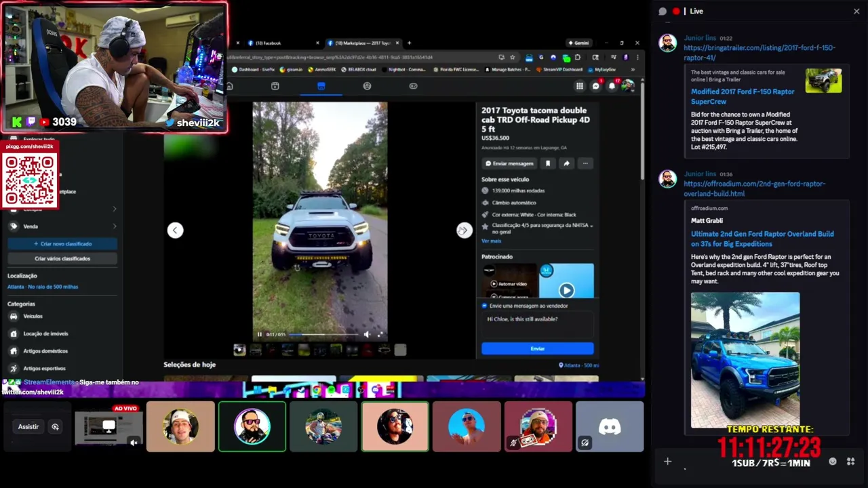Open the emoji picker in chat
This screenshot has height=488, width=868.
click(833, 462)
